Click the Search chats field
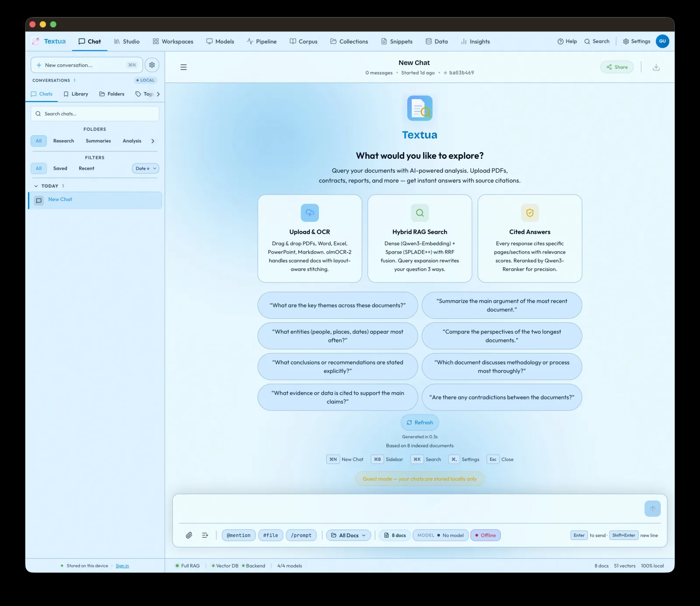The image size is (700, 606). (95, 114)
